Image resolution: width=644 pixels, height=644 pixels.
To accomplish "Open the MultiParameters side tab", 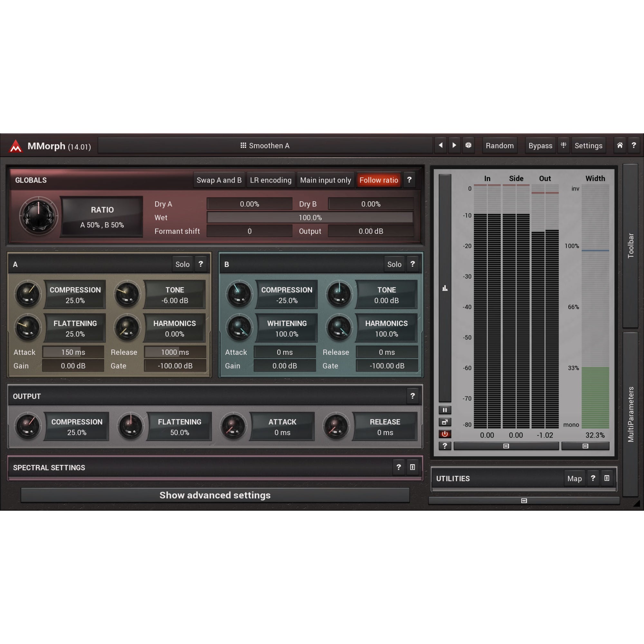I will click(x=630, y=414).
